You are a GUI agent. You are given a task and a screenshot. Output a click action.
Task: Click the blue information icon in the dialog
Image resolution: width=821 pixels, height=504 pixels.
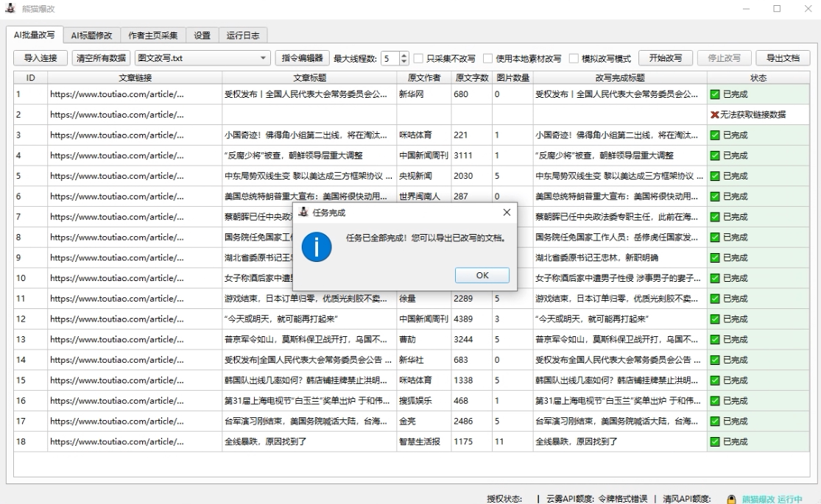click(x=317, y=247)
